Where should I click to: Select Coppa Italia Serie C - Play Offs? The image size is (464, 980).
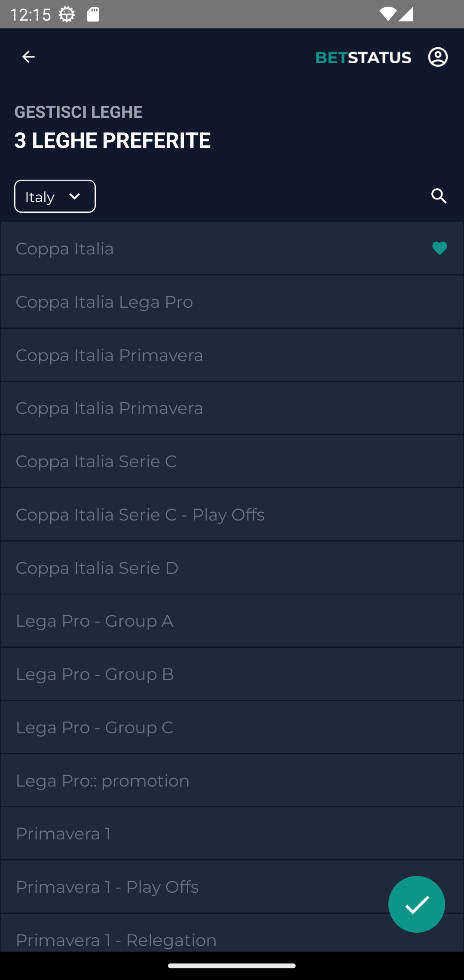click(x=232, y=514)
